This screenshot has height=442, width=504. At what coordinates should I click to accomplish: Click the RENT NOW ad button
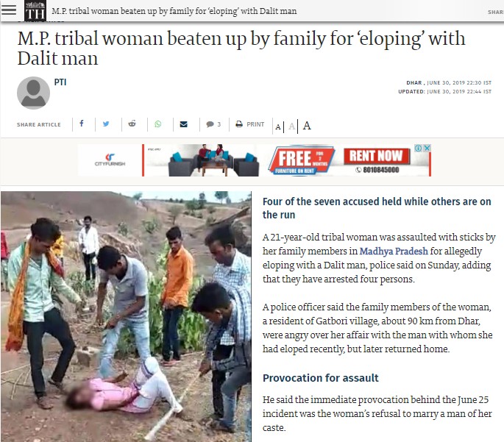pos(377,156)
